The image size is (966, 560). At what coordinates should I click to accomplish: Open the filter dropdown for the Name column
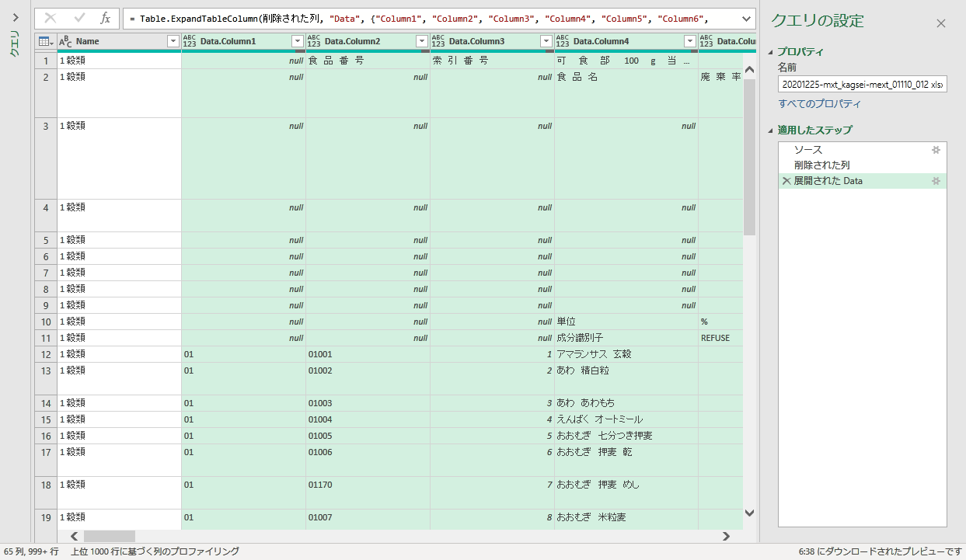pos(173,41)
